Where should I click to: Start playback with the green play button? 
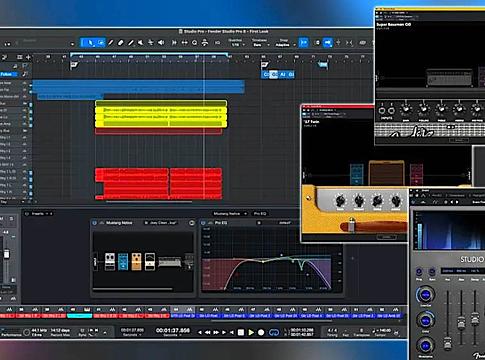[x=251, y=332]
